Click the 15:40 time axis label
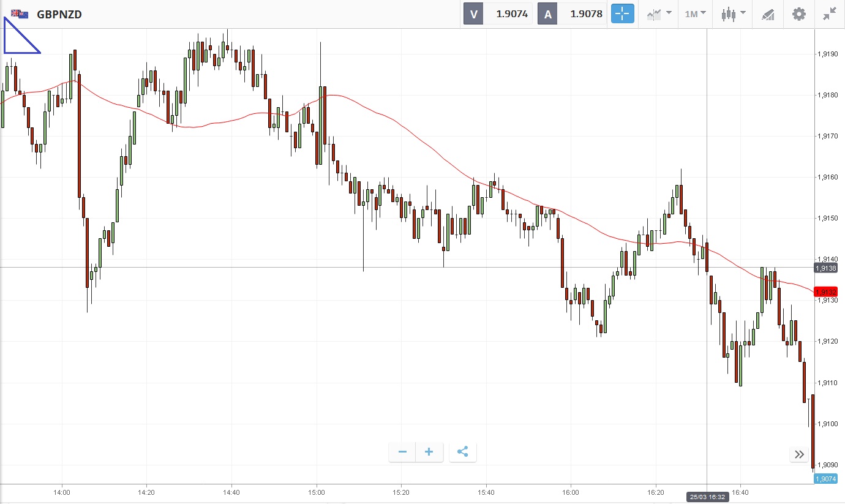Image resolution: width=845 pixels, height=504 pixels. 486,491
